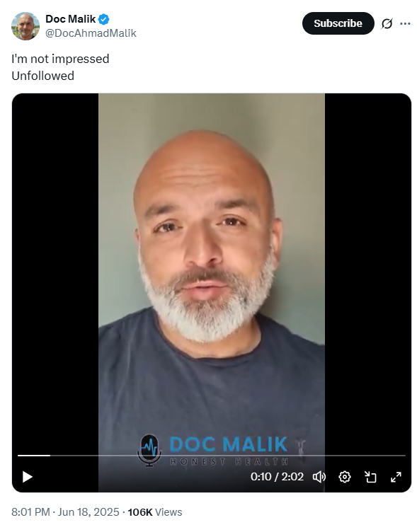Click the DOC MALIK microphone logo watermark

(213, 450)
